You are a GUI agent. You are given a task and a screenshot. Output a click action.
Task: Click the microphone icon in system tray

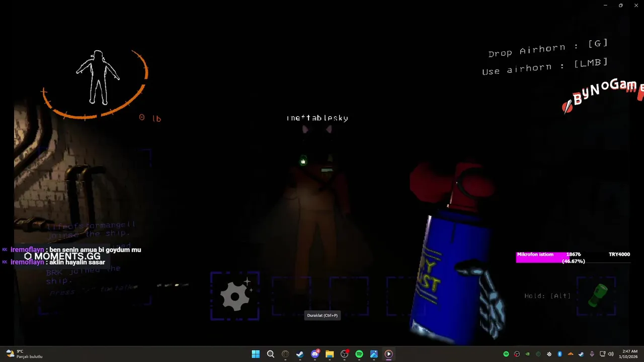(592, 354)
